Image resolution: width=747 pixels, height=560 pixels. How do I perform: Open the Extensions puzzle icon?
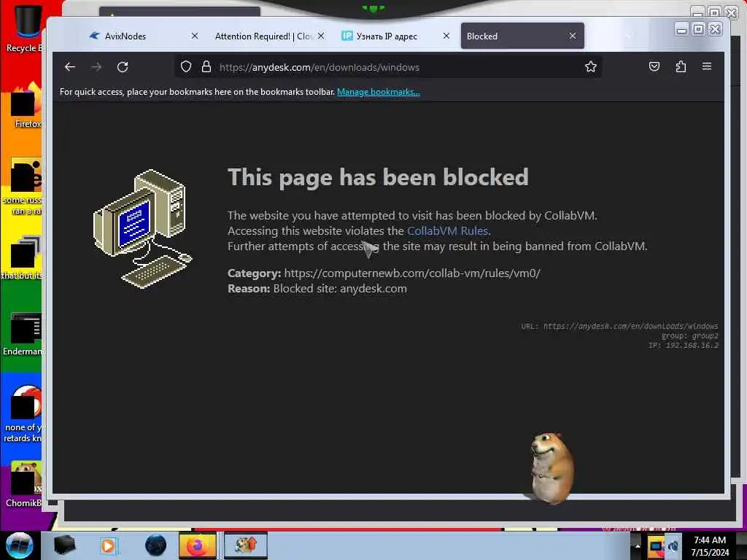pos(681,66)
